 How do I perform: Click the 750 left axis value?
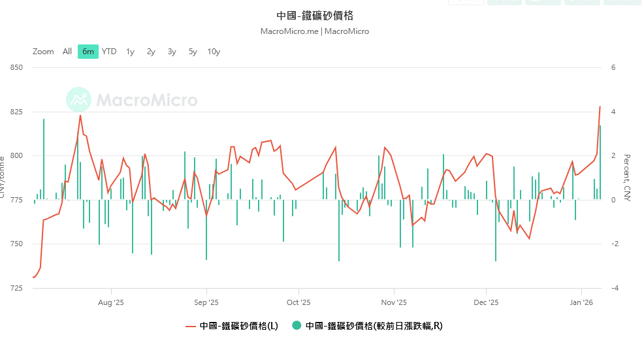coord(16,244)
